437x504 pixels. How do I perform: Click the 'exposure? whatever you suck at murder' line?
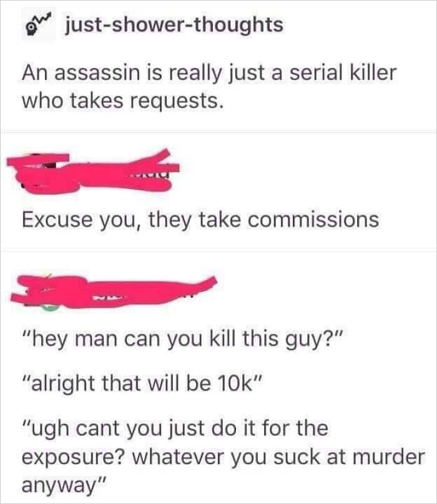pyautogui.click(x=223, y=457)
